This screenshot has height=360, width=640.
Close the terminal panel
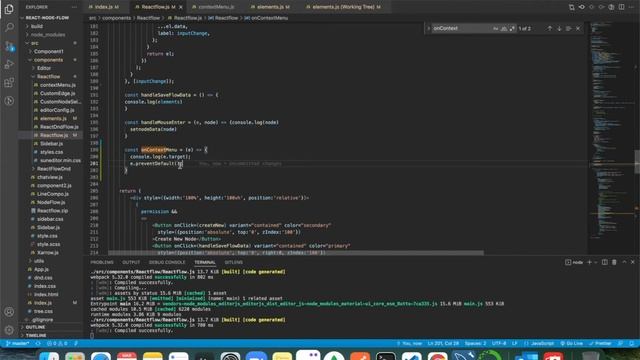(633, 262)
